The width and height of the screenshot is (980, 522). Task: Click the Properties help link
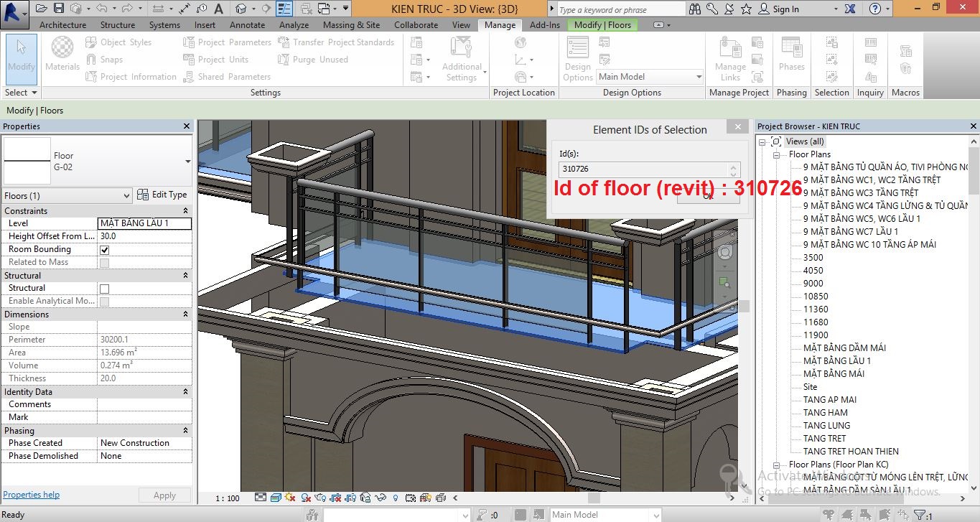point(31,494)
